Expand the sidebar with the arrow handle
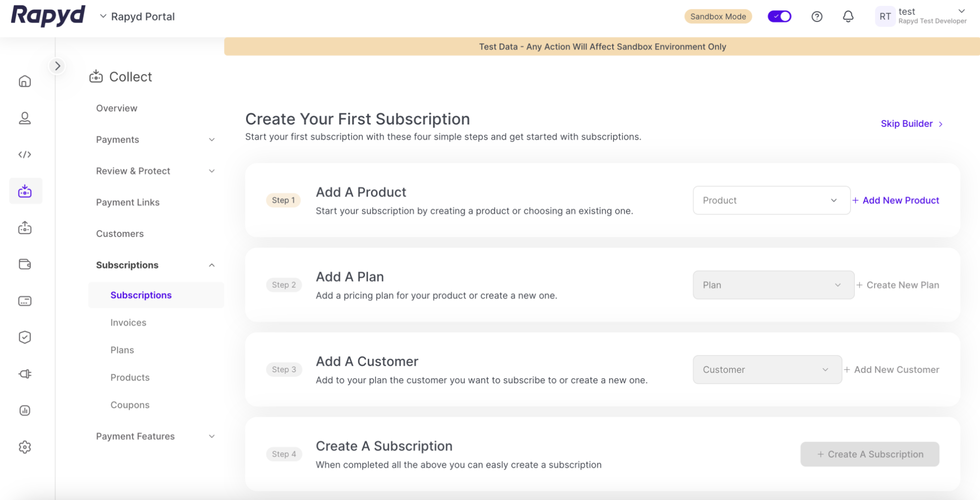Image resolution: width=980 pixels, height=500 pixels. 57,65
